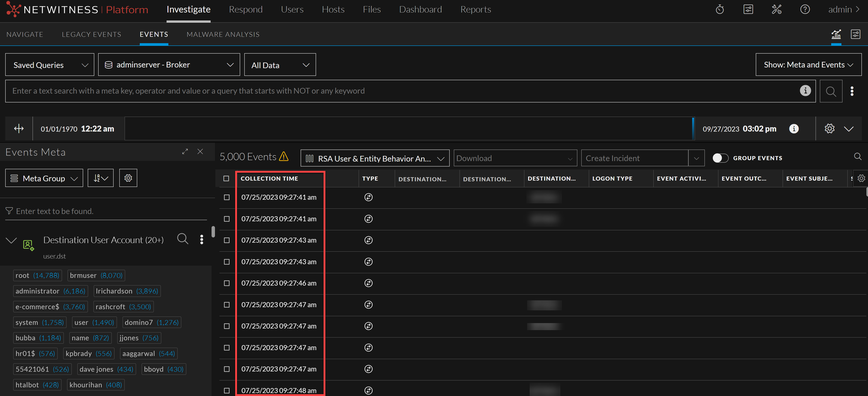Click the event histogram chart icon

(x=836, y=34)
